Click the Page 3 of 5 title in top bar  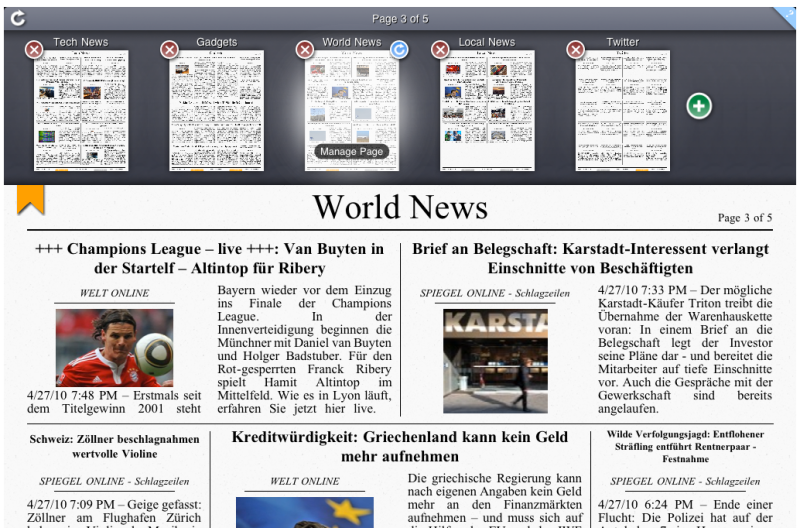click(x=400, y=19)
